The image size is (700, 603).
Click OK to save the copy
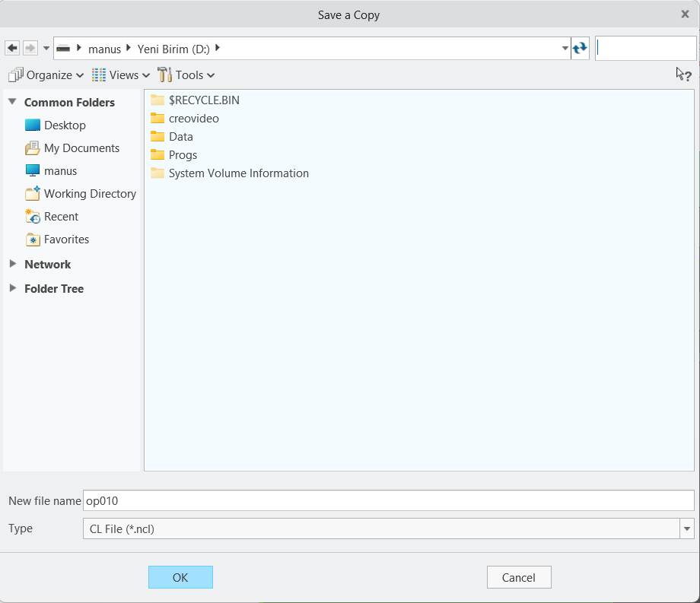click(180, 577)
